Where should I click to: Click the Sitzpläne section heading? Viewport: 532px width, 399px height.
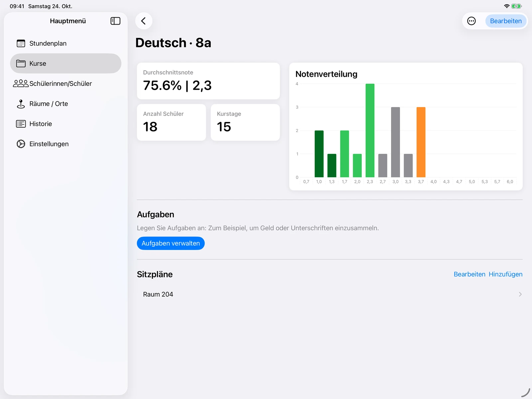pos(155,274)
